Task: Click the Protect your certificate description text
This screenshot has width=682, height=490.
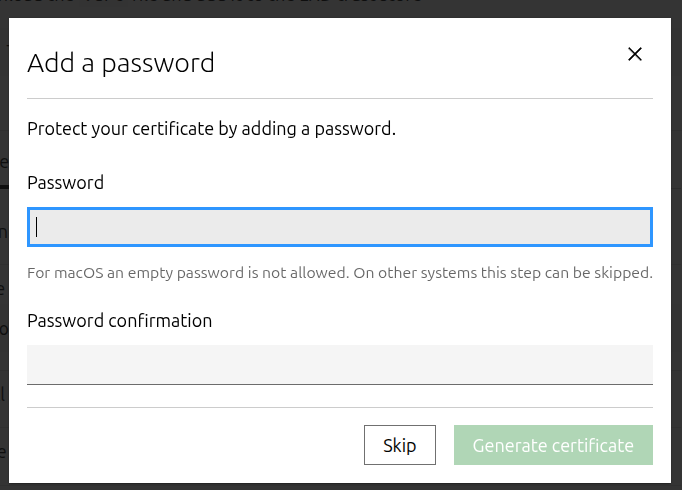Action: [212, 129]
